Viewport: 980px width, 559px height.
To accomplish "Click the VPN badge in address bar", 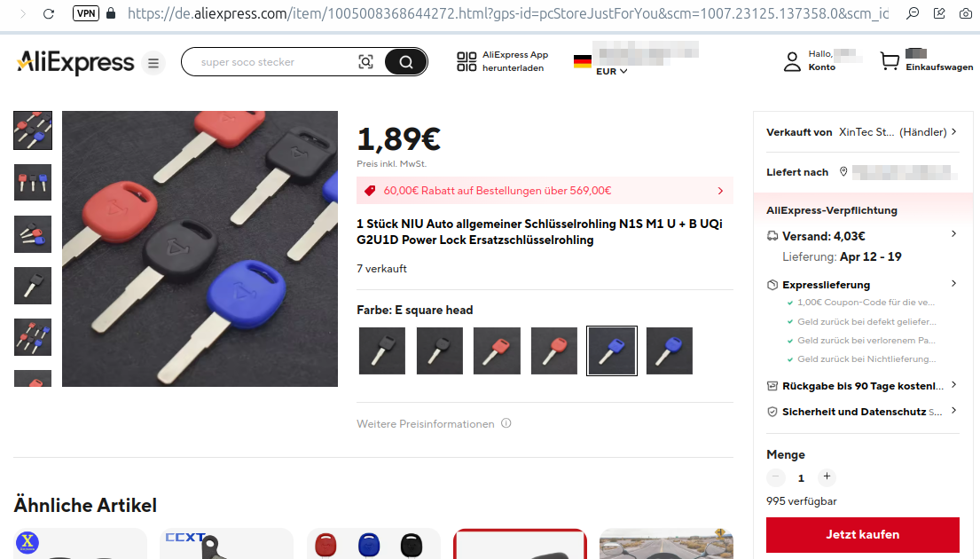I will (86, 13).
